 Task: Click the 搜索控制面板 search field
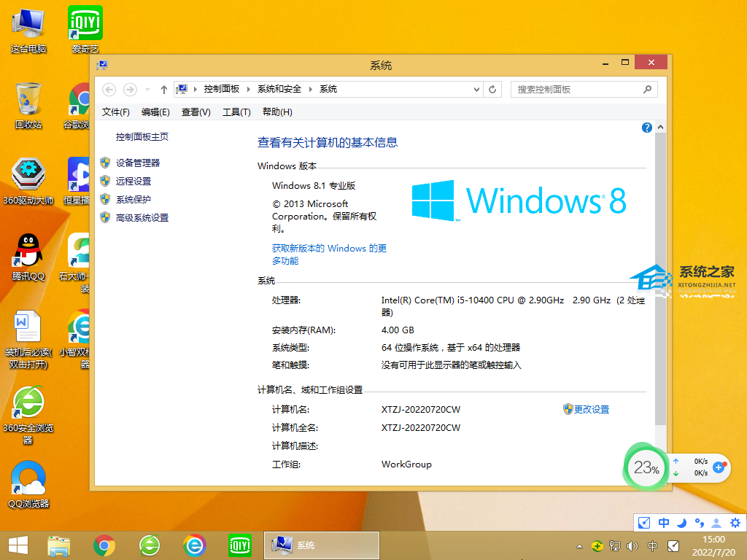coord(576,89)
